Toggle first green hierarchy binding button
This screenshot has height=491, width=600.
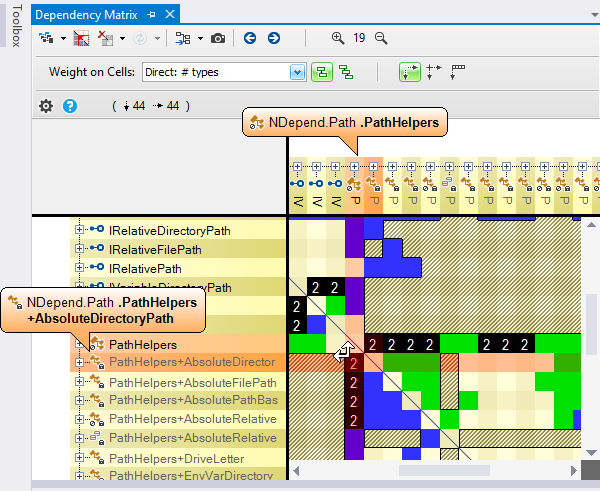click(x=322, y=72)
